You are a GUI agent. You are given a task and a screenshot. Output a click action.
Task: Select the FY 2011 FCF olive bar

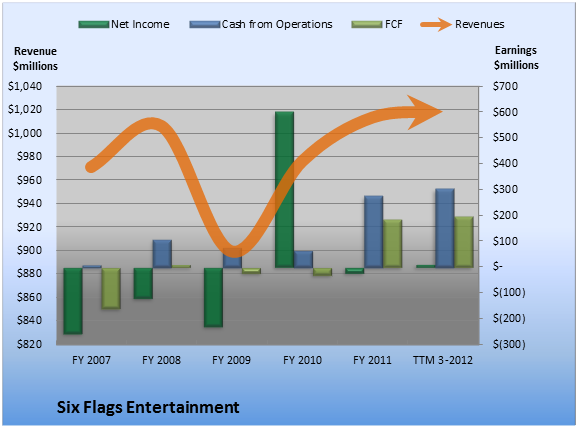[393, 243]
